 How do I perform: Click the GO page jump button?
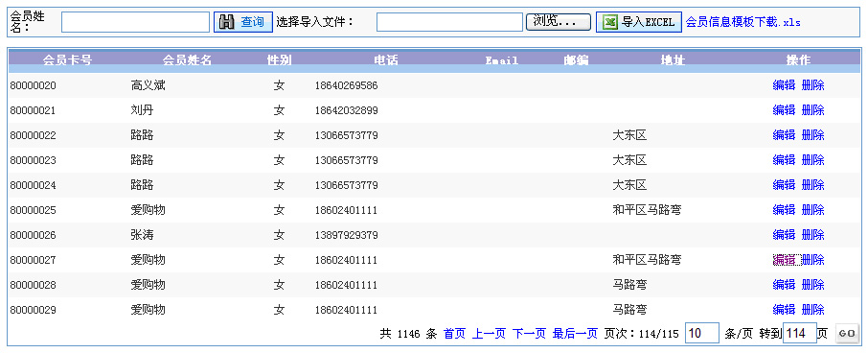[x=846, y=334]
